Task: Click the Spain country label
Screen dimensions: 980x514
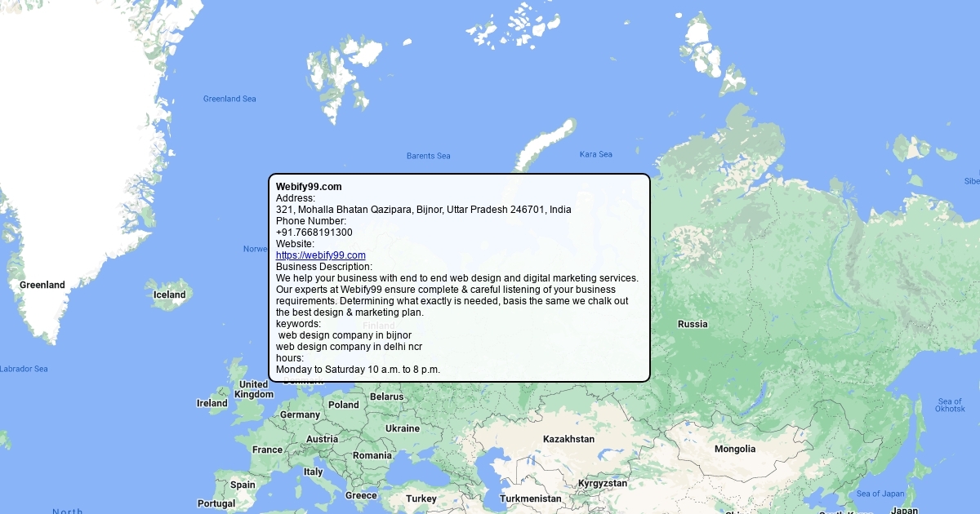Action: pyautogui.click(x=243, y=484)
